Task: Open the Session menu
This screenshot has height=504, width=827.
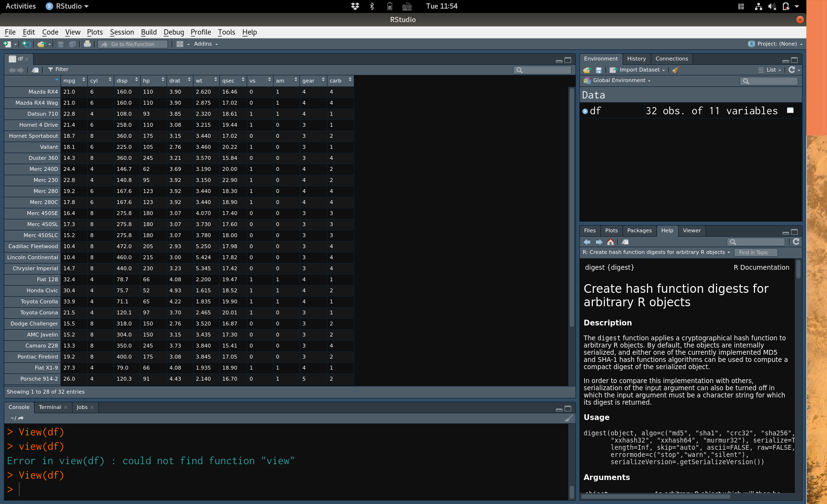Action: pos(122,32)
